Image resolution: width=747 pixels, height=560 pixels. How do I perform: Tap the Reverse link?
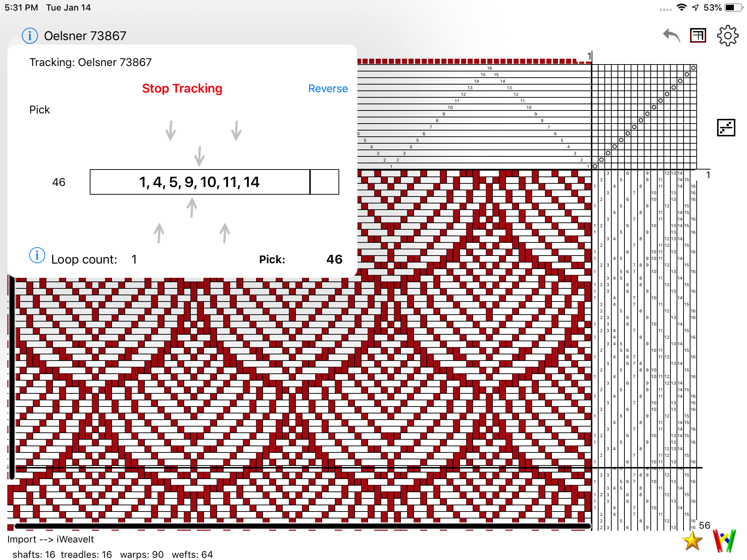tap(328, 89)
